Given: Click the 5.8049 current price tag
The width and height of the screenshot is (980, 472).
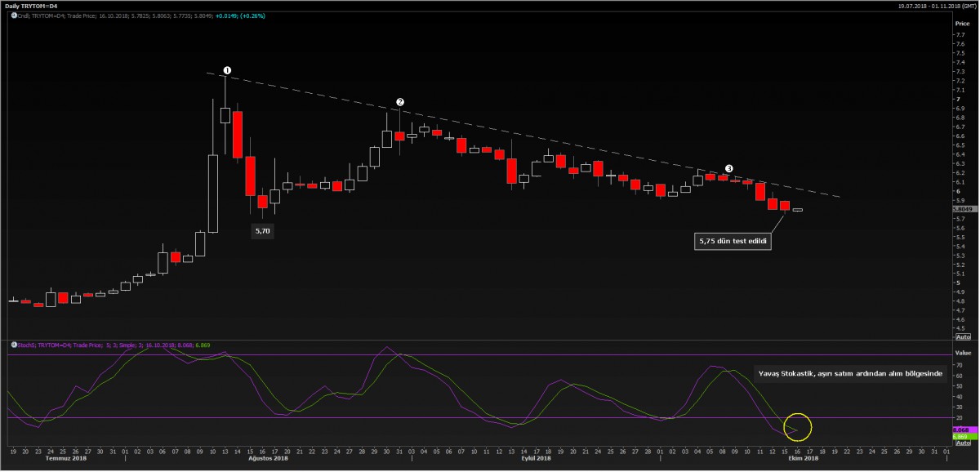Looking at the screenshot, I should point(961,209).
